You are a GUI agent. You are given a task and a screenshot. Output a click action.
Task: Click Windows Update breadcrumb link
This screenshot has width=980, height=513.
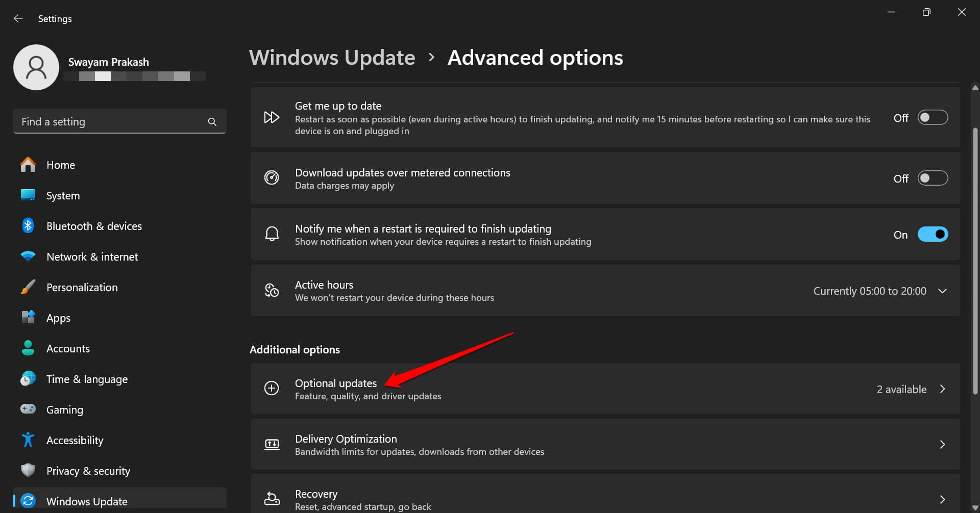click(x=332, y=58)
